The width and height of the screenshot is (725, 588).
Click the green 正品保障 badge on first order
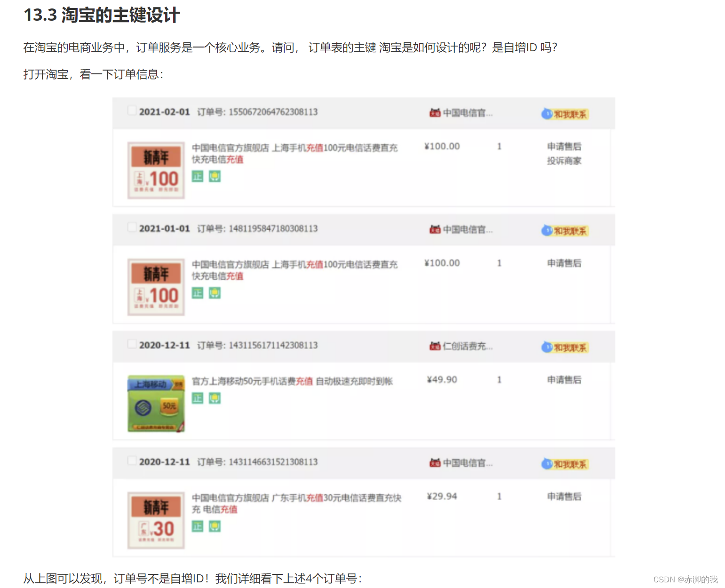(x=197, y=176)
